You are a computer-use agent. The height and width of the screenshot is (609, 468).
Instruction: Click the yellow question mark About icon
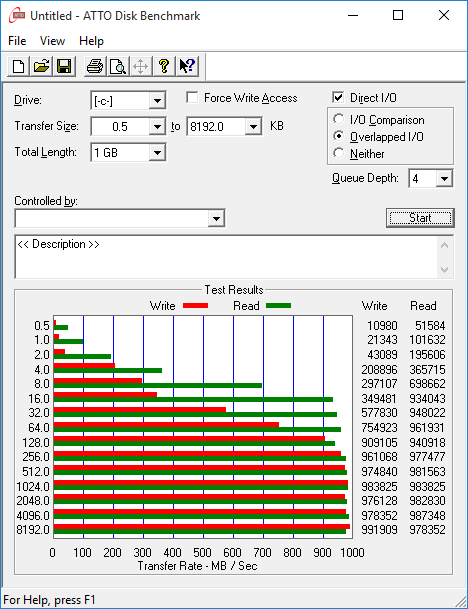[164, 66]
